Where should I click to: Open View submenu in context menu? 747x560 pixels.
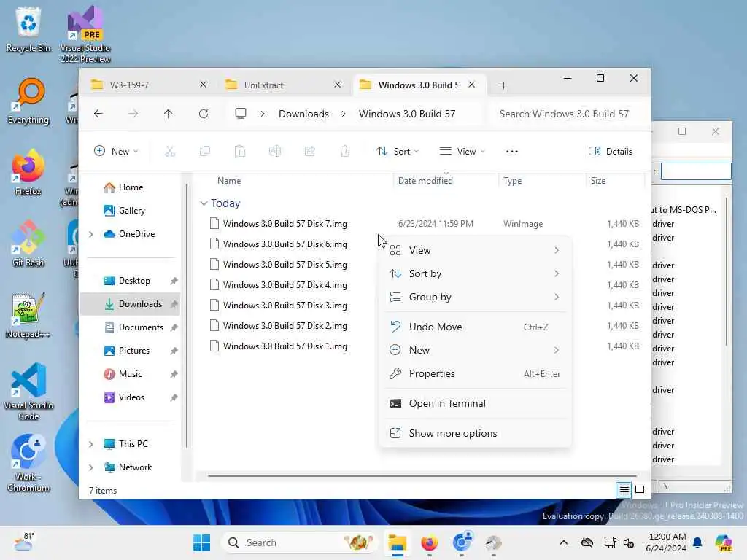475,251
